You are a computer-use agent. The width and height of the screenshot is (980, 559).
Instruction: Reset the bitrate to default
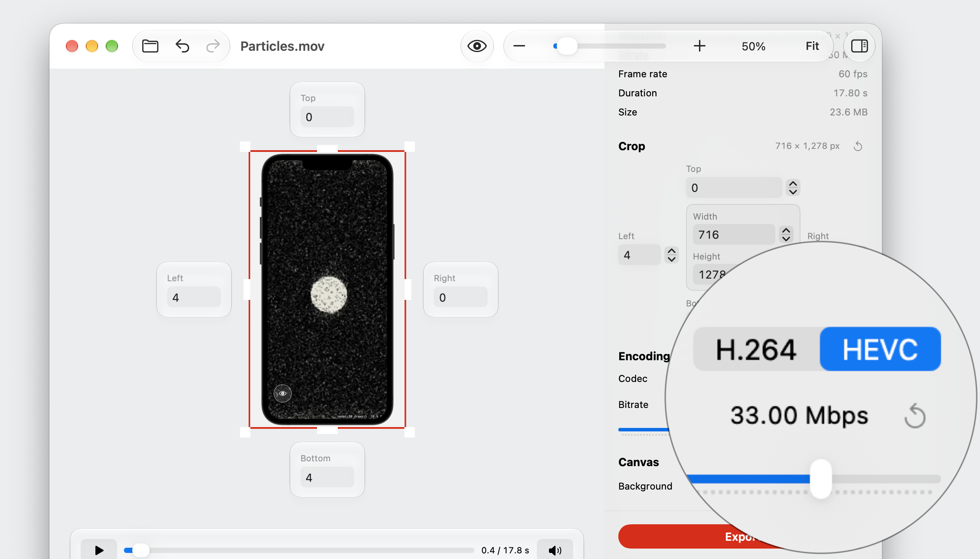point(915,416)
